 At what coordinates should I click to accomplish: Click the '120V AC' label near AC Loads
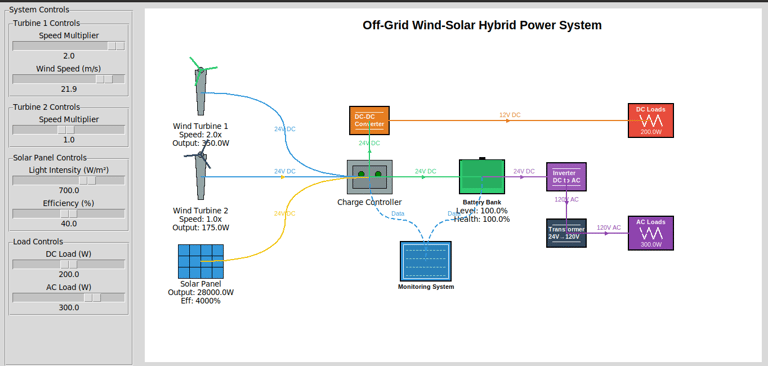click(x=609, y=227)
